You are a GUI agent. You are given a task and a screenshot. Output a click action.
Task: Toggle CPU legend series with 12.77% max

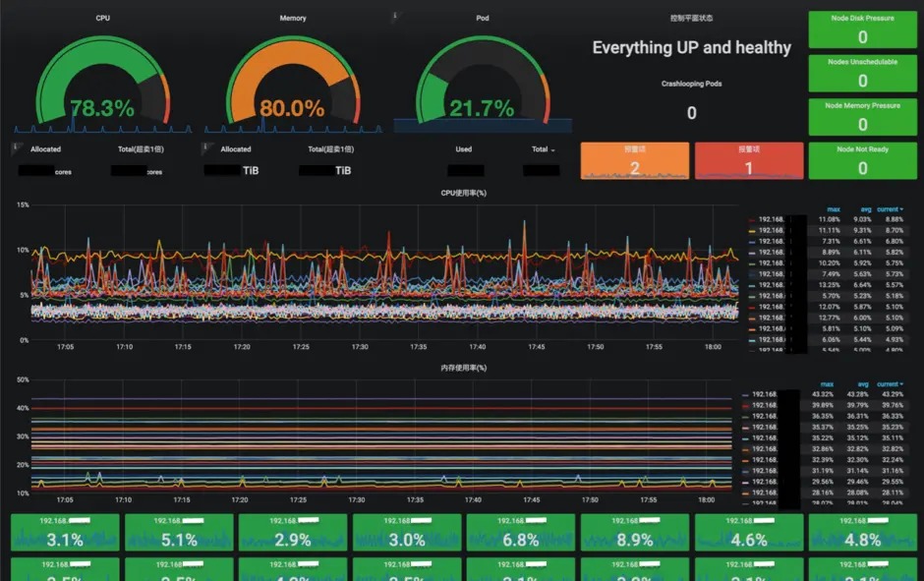[772, 319]
